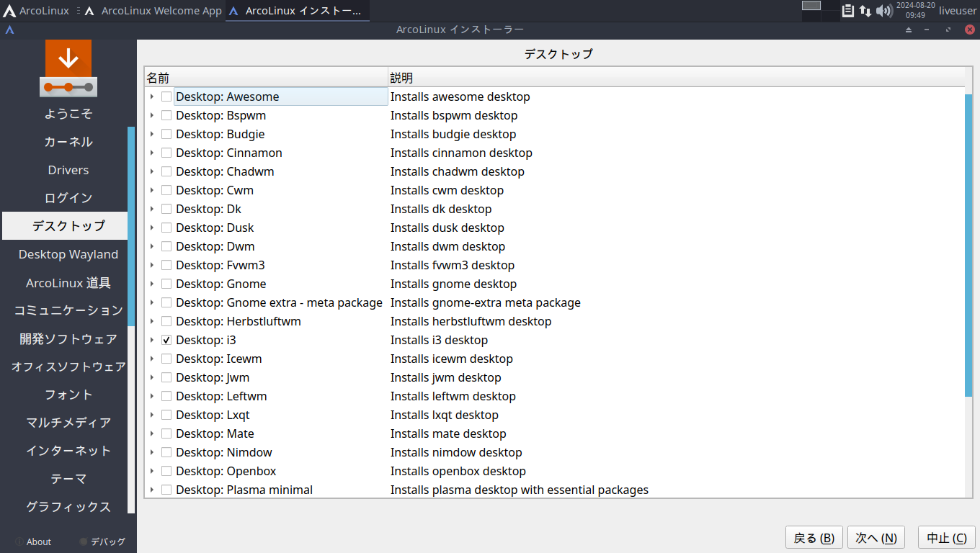Expand the Desktop: Awesome tree entry
980x553 pixels.
151,96
